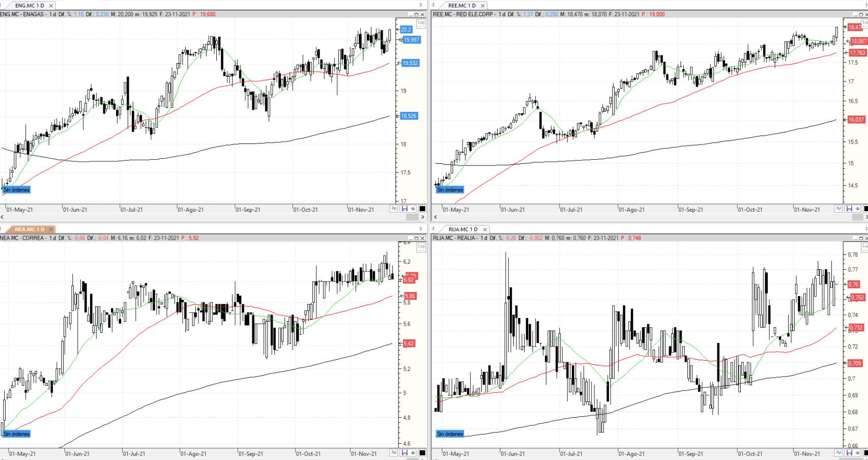Close the REE.MC 1 D tab

point(483,6)
